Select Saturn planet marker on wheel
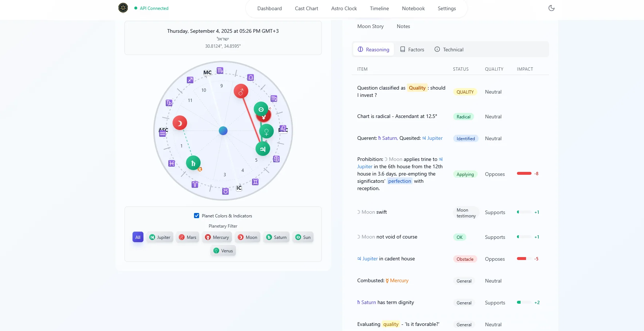 [x=193, y=163]
